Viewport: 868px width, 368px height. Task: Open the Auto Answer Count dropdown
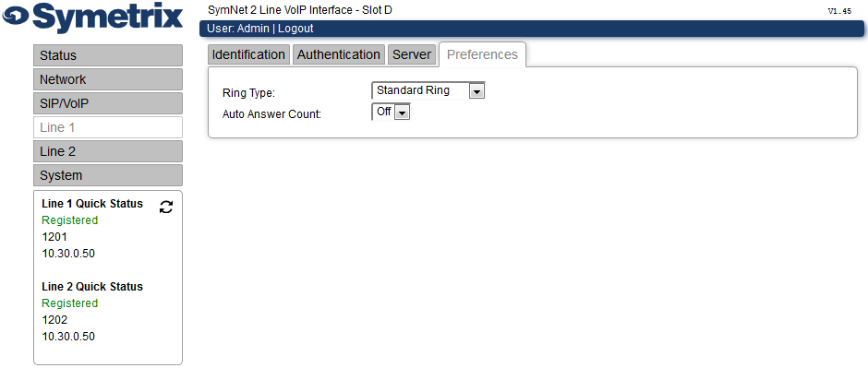(x=391, y=113)
